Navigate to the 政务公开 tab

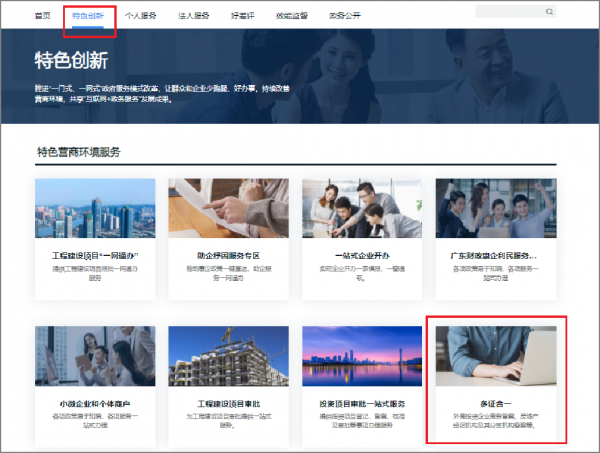click(345, 16)
